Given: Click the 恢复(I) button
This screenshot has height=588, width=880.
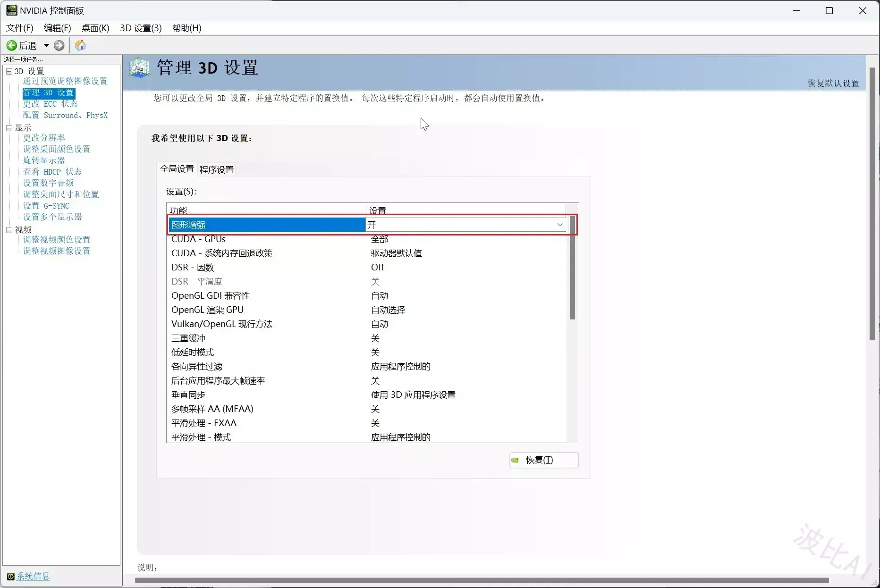Looking at the screenshot, I should [544, 460].
